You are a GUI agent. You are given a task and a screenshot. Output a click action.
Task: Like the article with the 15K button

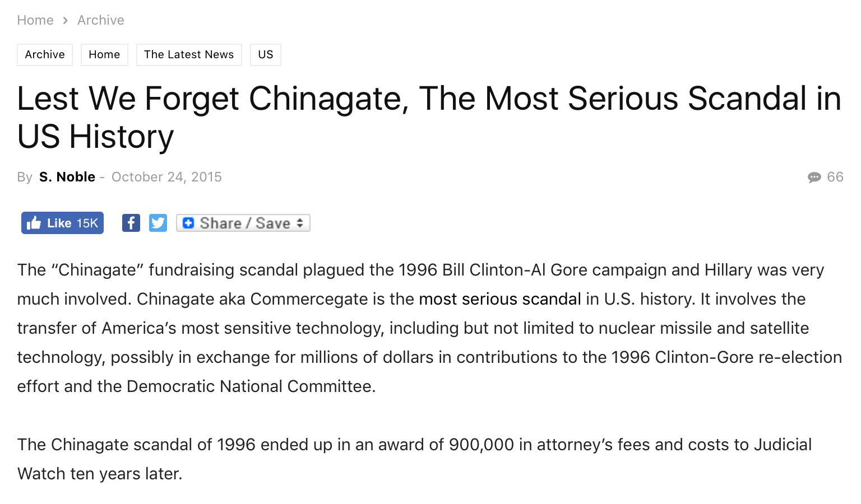62,223
